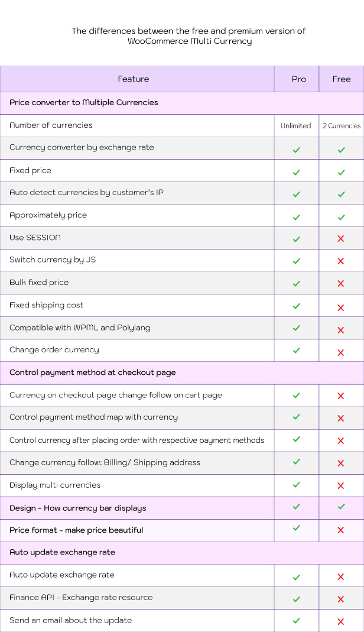Click the Free cross for Price format row
The width and height of the screenshot is (364, 632).
[340, 530]
